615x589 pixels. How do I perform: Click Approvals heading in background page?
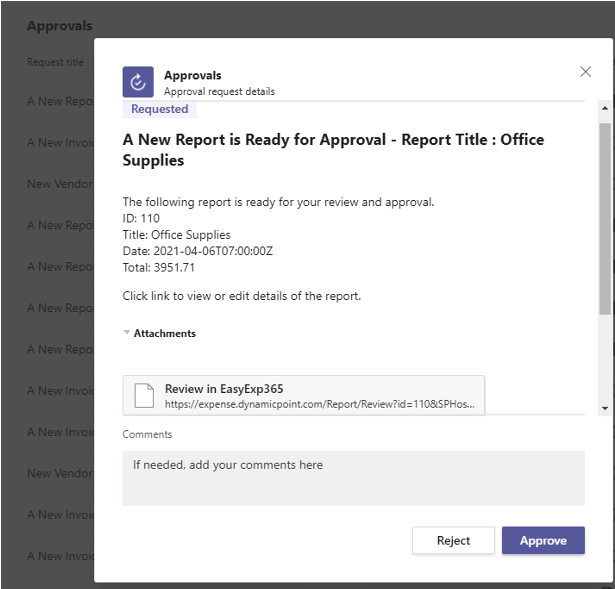tap(60, 26)
